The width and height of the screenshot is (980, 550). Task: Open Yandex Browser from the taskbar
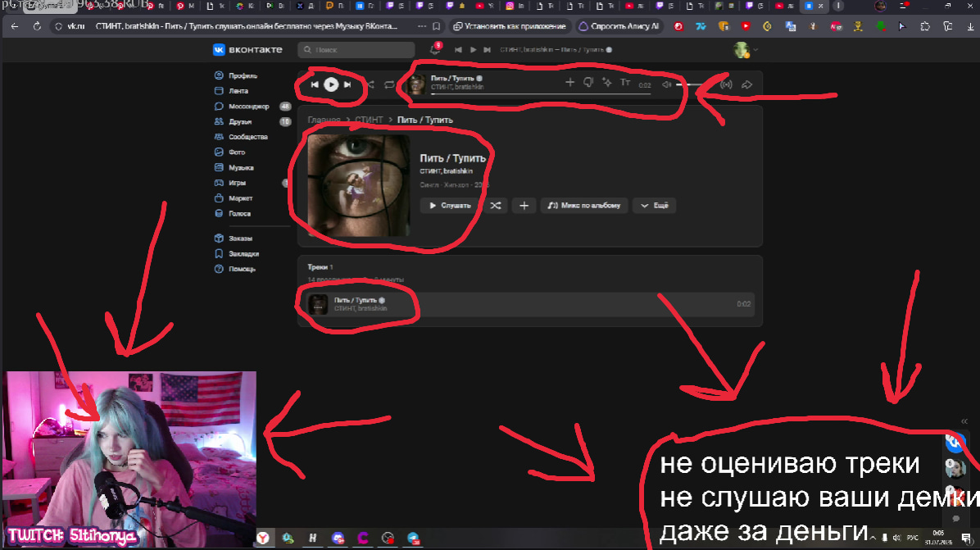tap(263, 538)
